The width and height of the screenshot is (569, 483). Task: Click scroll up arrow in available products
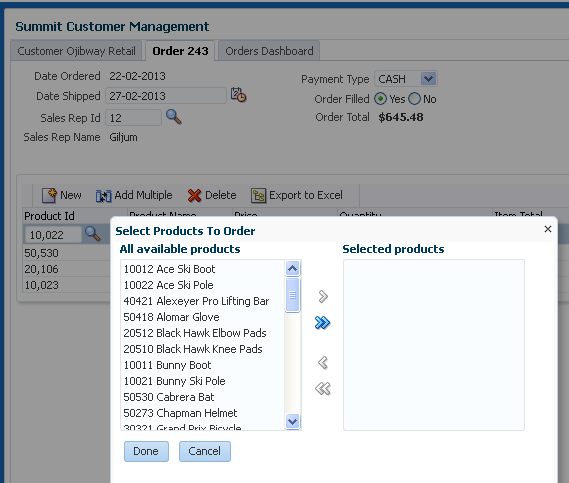(x=292, y=269)
